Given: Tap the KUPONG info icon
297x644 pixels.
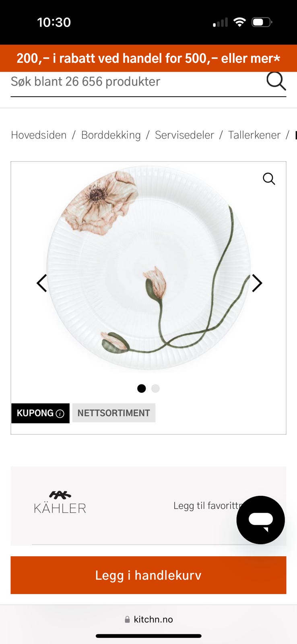Looking at the screenshot, I should [60, 413].
